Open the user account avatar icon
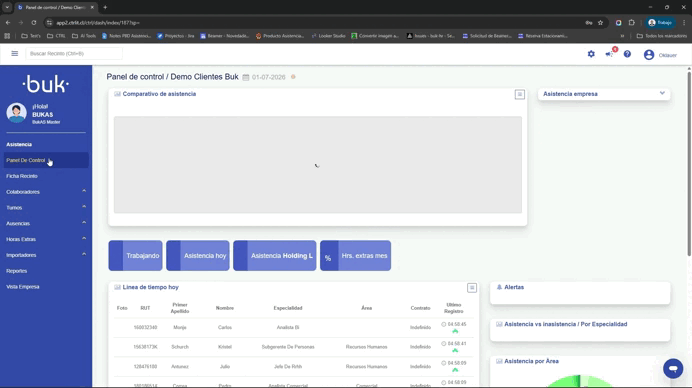692x388 pixels. 649,54
